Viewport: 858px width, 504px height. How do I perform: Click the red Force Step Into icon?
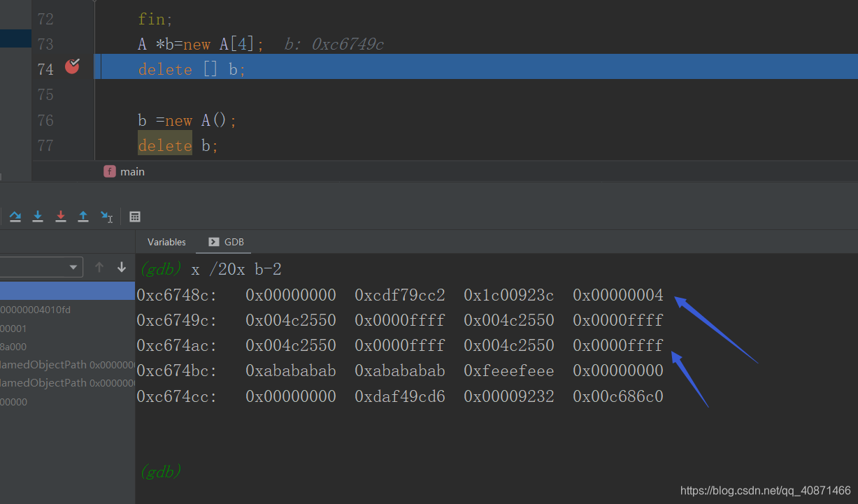tap(61, 217)
